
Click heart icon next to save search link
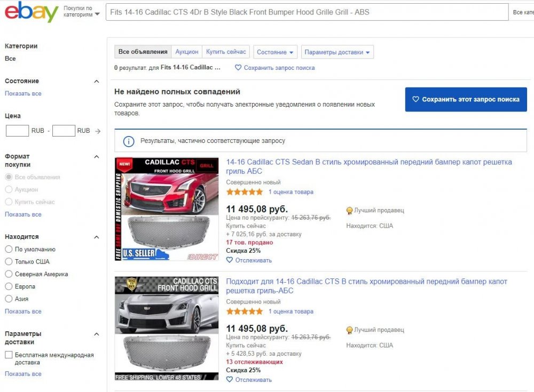[x=238, y=68]
